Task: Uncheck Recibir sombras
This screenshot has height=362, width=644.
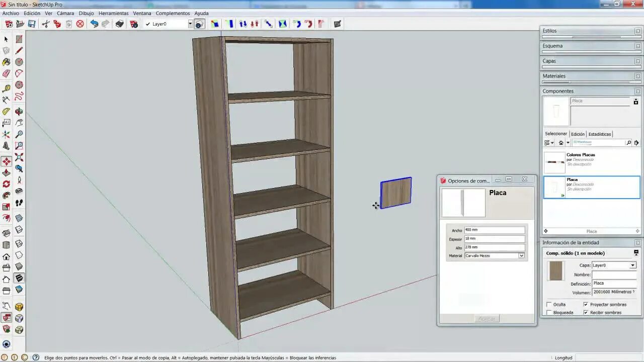Action: [586, 313]
